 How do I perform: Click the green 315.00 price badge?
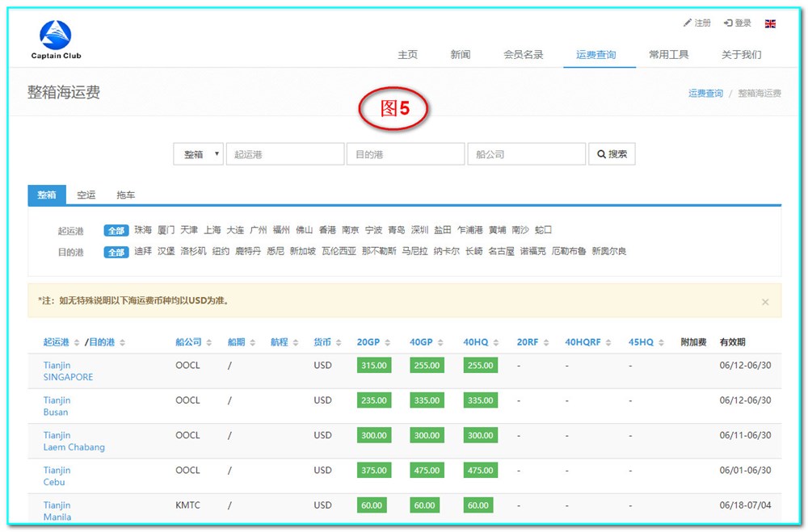pos(373,366)
